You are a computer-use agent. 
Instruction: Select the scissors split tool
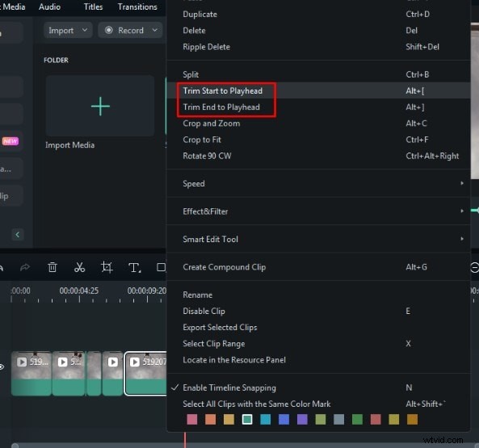79,267
